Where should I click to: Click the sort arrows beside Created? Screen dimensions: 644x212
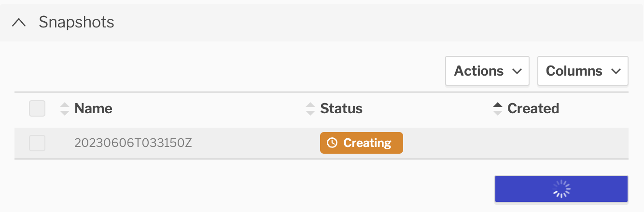pyautogui.click(x=497, y=108)
